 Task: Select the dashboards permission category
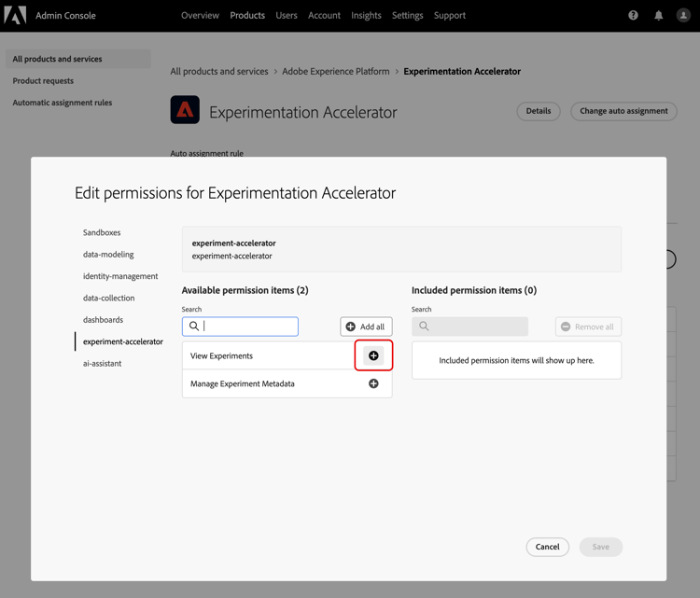[103, 320]
